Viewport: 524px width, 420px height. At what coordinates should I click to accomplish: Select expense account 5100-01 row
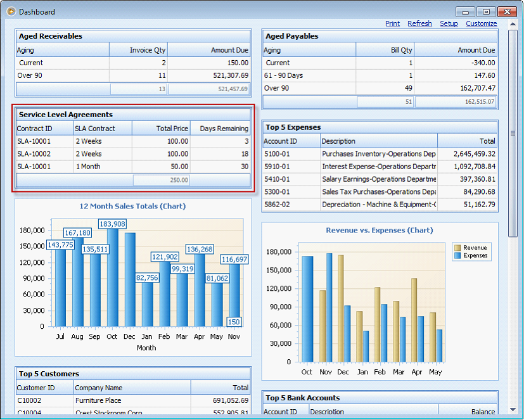(x=380, y=154)
